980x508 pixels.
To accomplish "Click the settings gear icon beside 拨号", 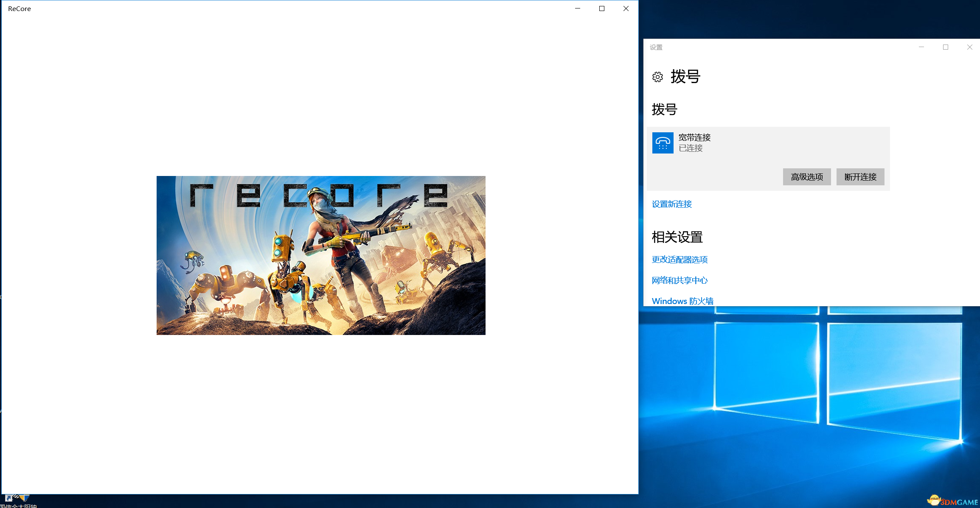I will 657,77.
